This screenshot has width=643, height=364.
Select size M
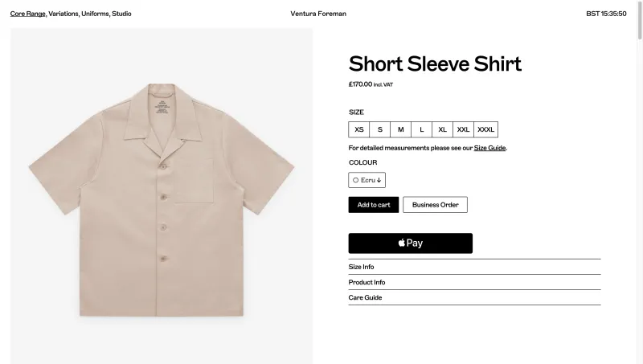tap(400, 129)
